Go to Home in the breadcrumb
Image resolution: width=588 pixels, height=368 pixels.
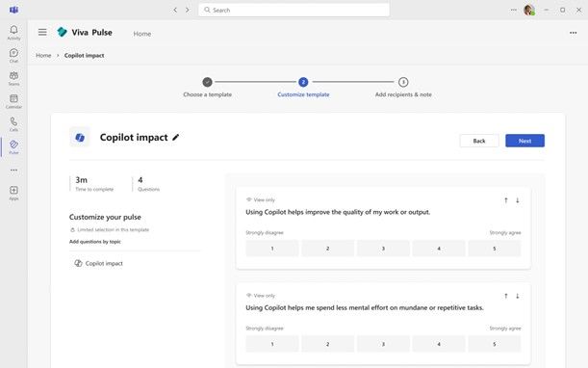43,55
